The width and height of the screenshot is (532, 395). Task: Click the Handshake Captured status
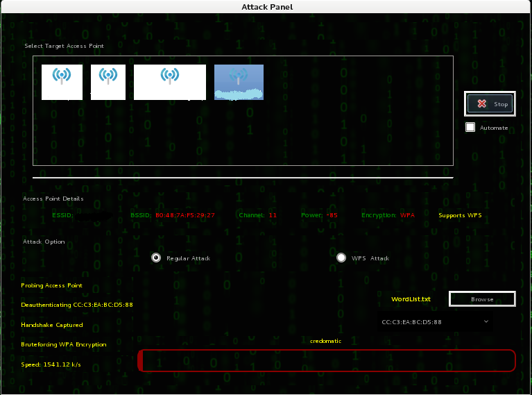point(52,325)
